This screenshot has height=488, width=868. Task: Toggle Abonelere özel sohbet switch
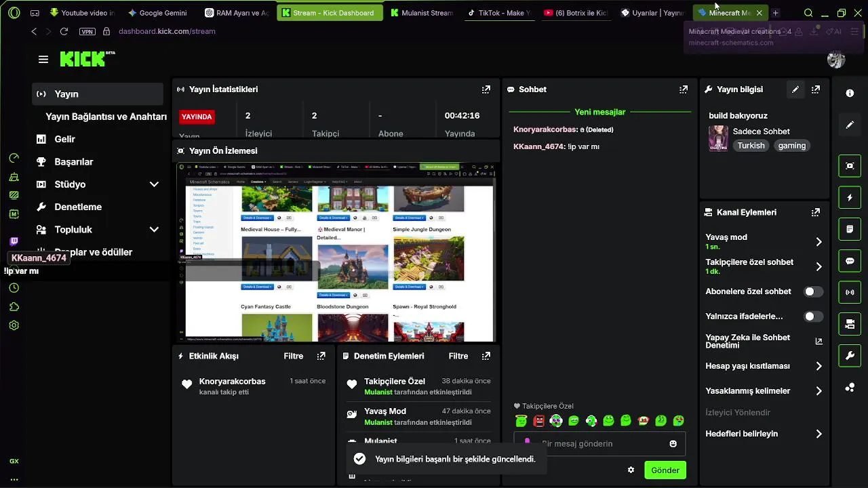pos(813,291)
